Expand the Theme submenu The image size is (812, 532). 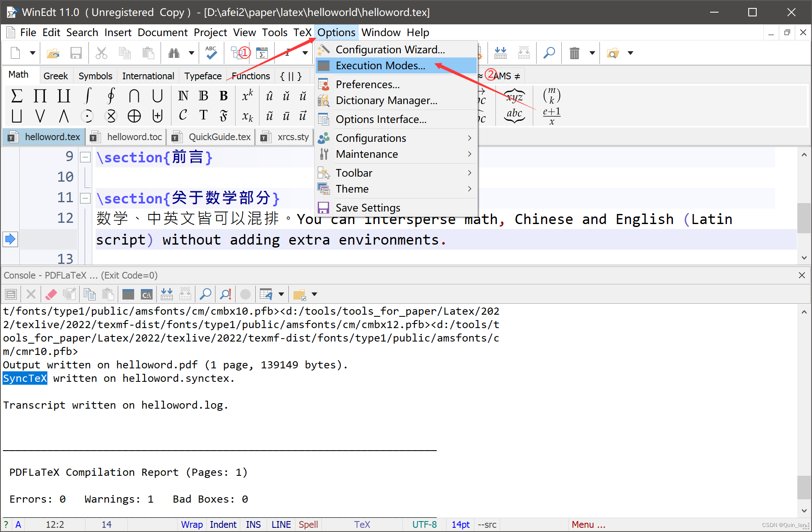(x=396, y=189)
